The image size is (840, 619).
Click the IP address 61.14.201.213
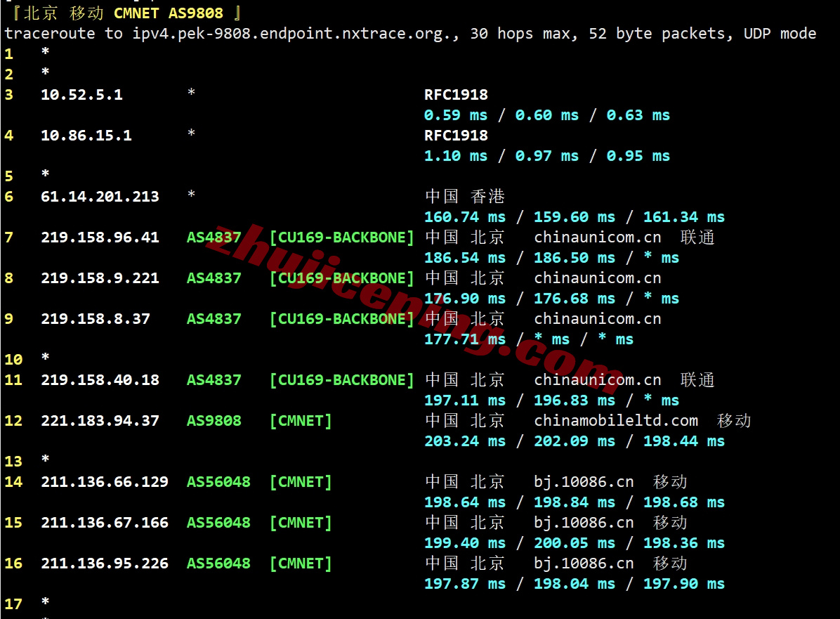[x=100, y=197]
